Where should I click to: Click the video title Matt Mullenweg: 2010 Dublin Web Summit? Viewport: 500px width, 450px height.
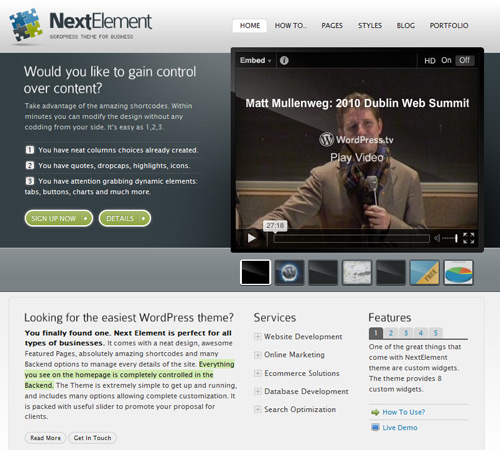click(357, 103)
